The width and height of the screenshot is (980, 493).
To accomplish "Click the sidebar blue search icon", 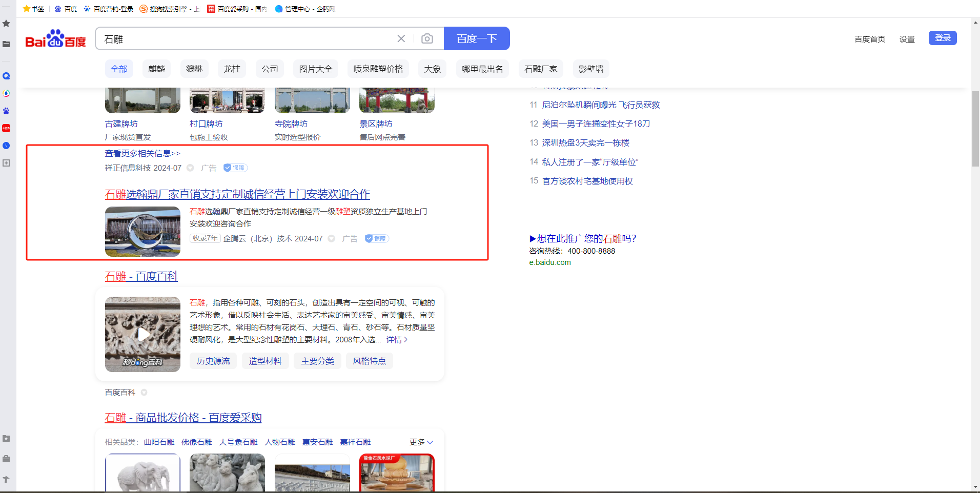I will (x=6, y=76).
